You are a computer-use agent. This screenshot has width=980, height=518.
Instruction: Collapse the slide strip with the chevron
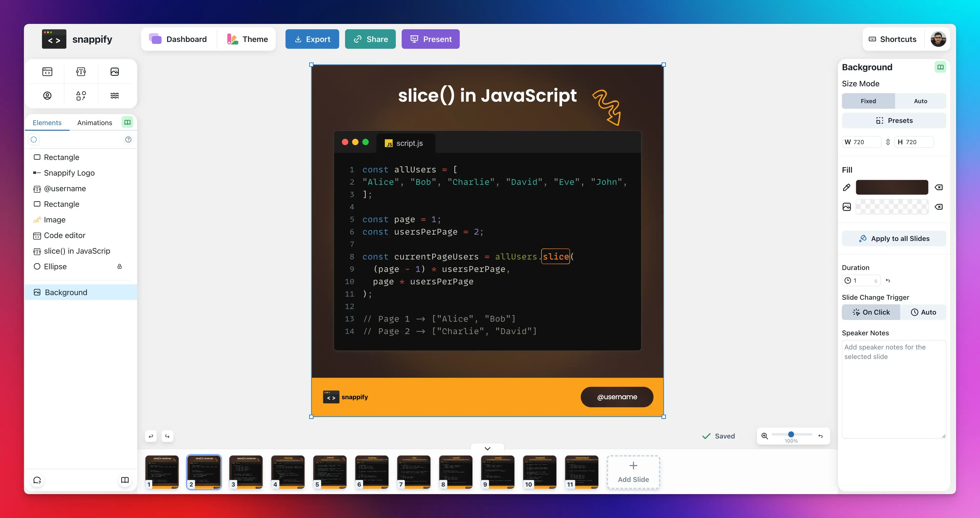coord(487,448)
